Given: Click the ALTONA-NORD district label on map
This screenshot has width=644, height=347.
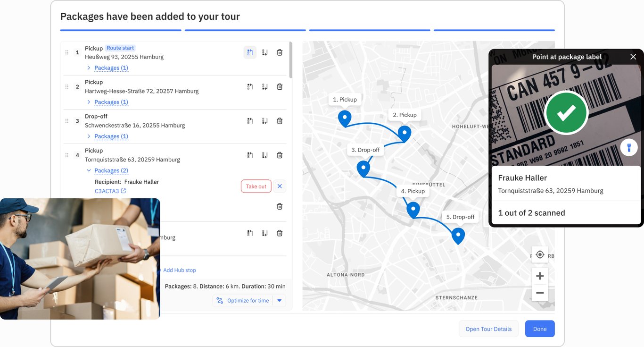Looking at the screenshot, I should click(x=345, y=274).
